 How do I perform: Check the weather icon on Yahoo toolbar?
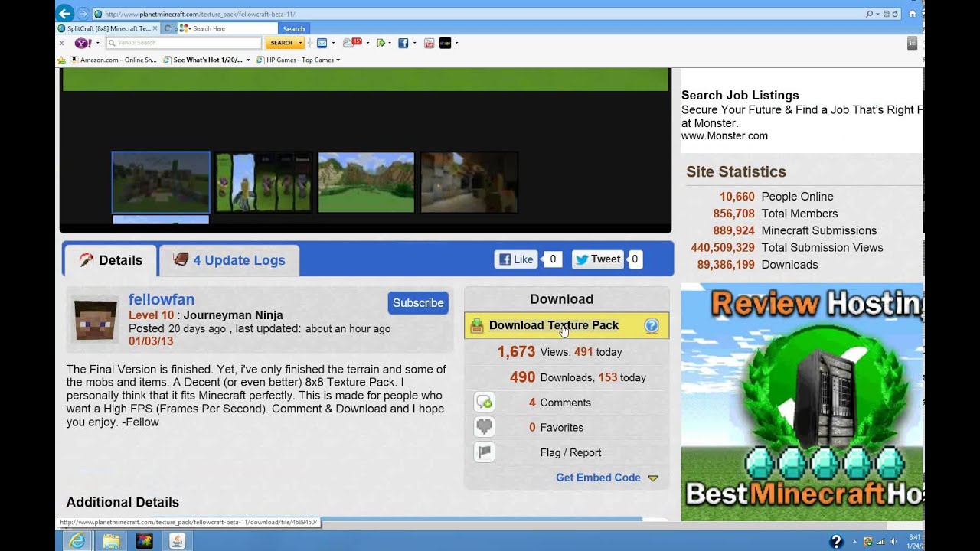(352, 43)
